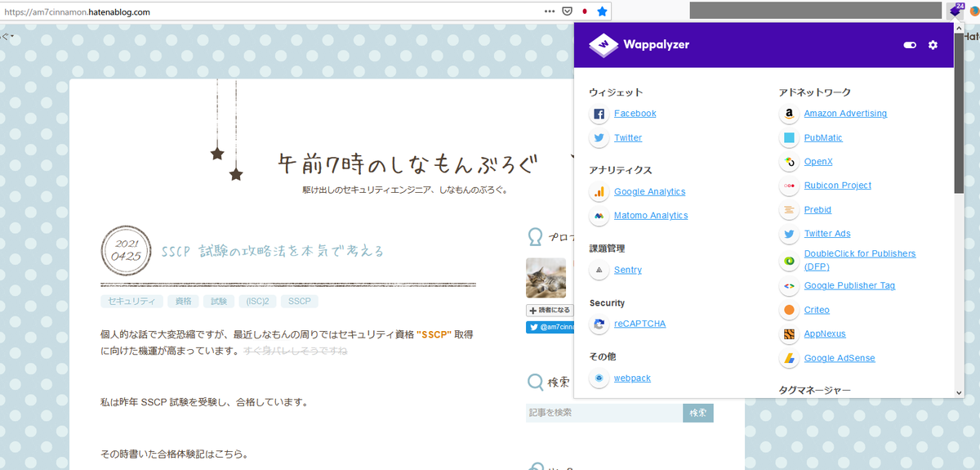This screenshot has width=980, height=470.
Task: Open the PubMatic link
Action: click(x=823, y=138)
